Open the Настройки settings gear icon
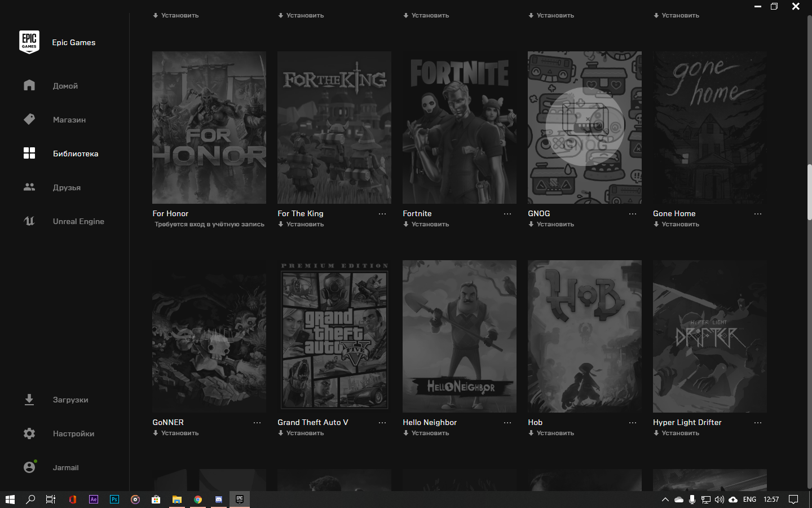Image resolution: width=812 pixels, height=508 pixels. click(29, 433)
